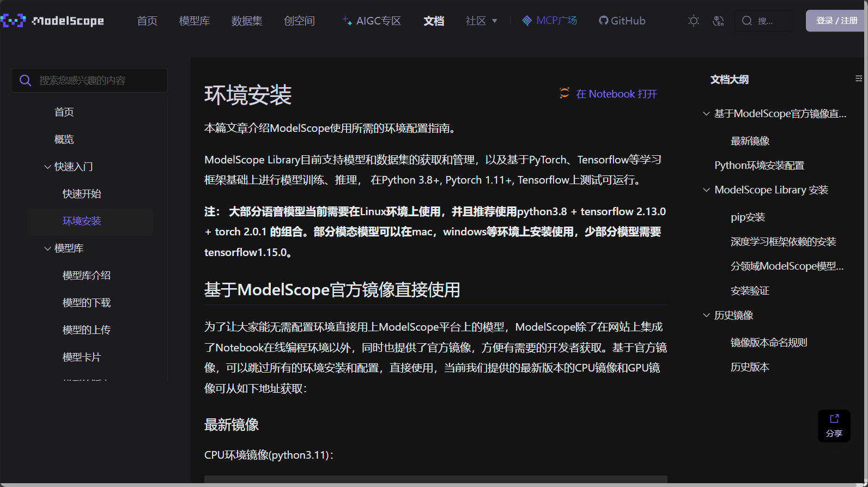868x487 pixels.
Task: Focus the 搜索您感兴趣的内容 sidebar search field
Action: (89, 81)
